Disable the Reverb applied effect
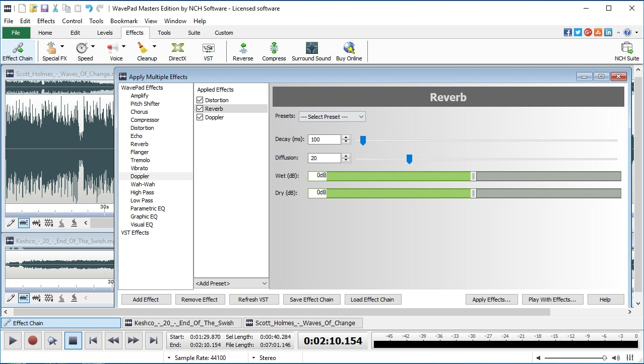Screen dimensions: 644x364 (200, 108)
